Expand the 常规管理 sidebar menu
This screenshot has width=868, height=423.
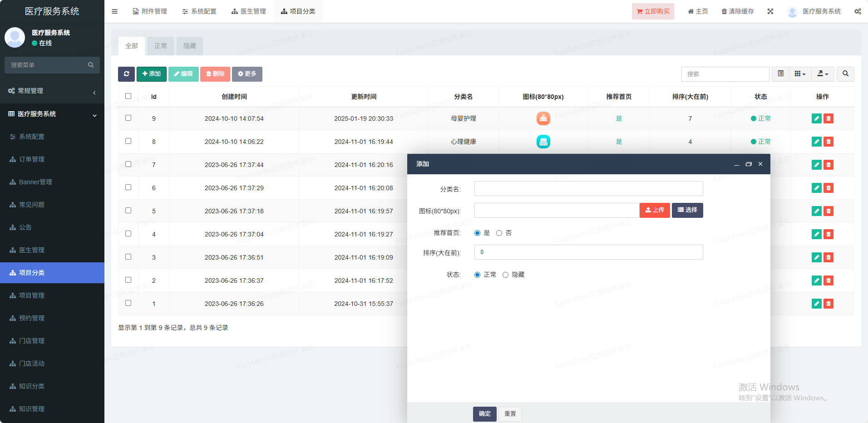52,91
